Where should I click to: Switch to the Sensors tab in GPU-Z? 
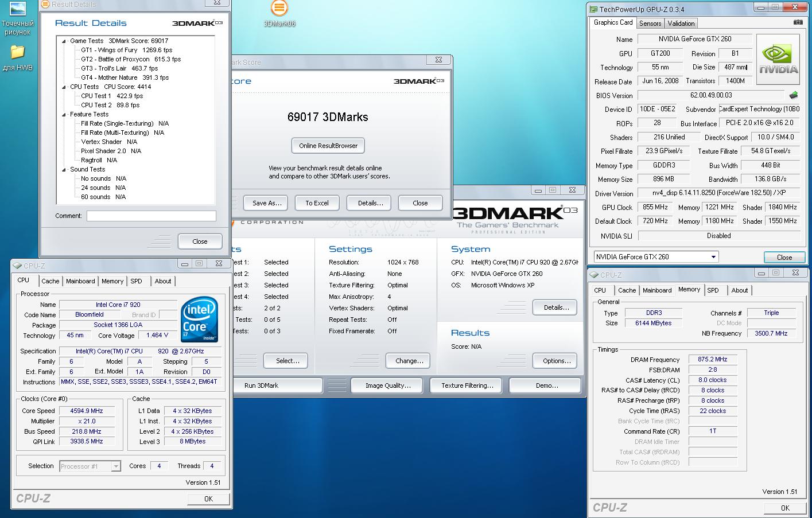650,24
